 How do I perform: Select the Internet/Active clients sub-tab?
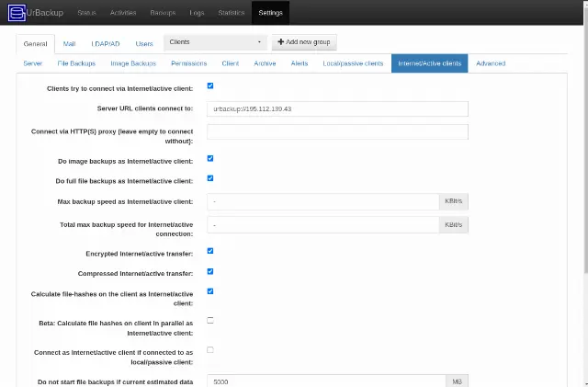click(x=430, y=63)
